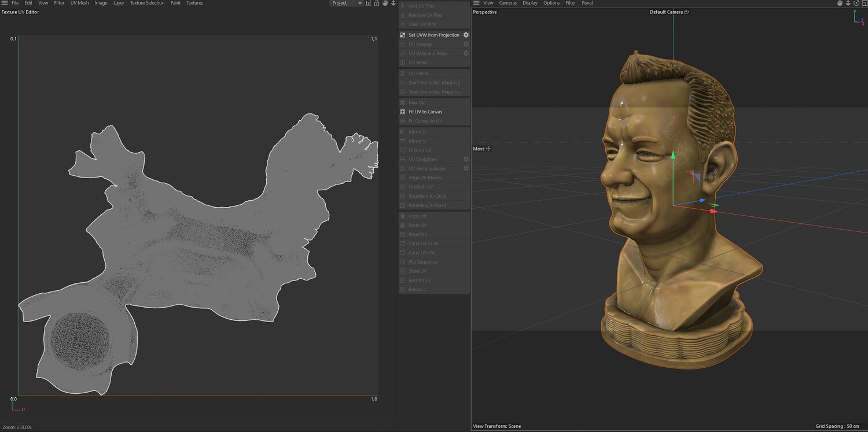Click the camera icon next to Default Camera
This screenshot has width=868, height=432.
click(x=687, y=12)
